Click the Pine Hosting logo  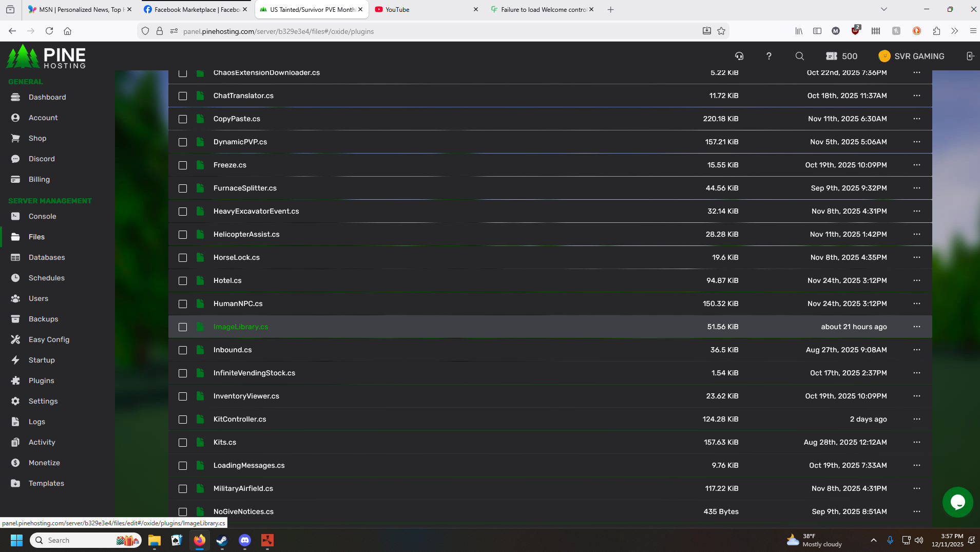46,56
